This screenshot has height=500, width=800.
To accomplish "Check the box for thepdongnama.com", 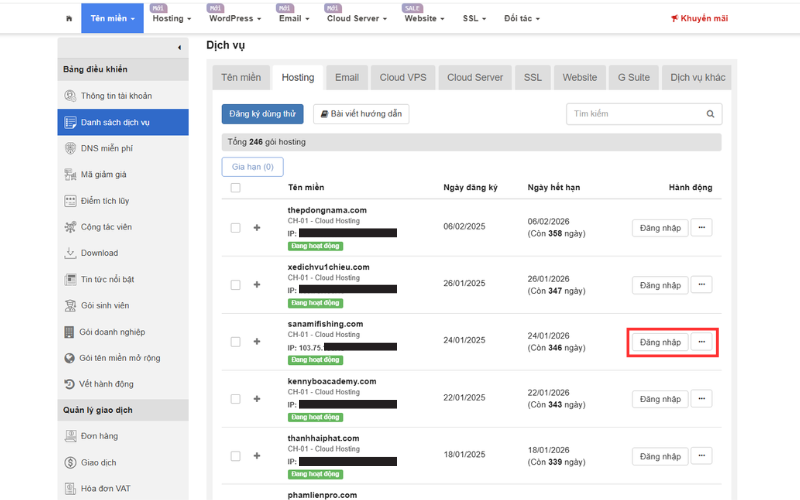I will tap(235, 228).
